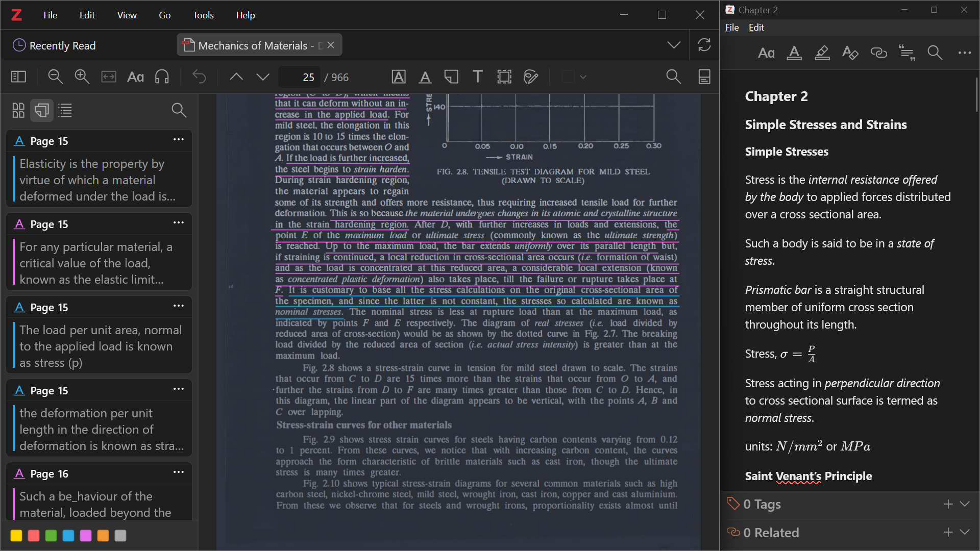The height and width of the screenshot is (551, 980).
Task: Add a related item with plus
Action: tap(948, 533)
